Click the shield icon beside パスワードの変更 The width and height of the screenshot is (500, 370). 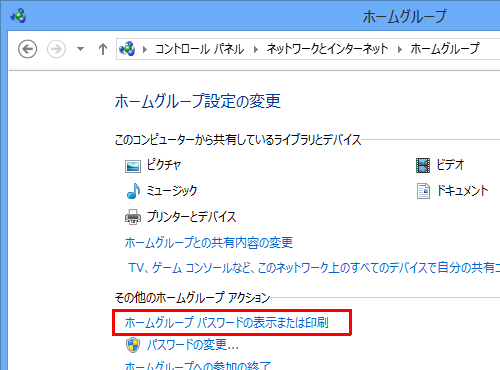tap(133, 345)
